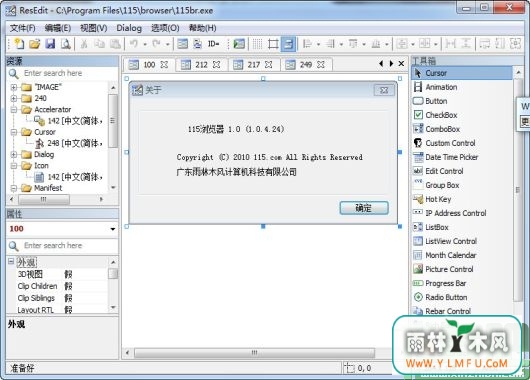The width and height of the screenshot is (530, 380).
Task: Click the properties search field
Action: 63,246
